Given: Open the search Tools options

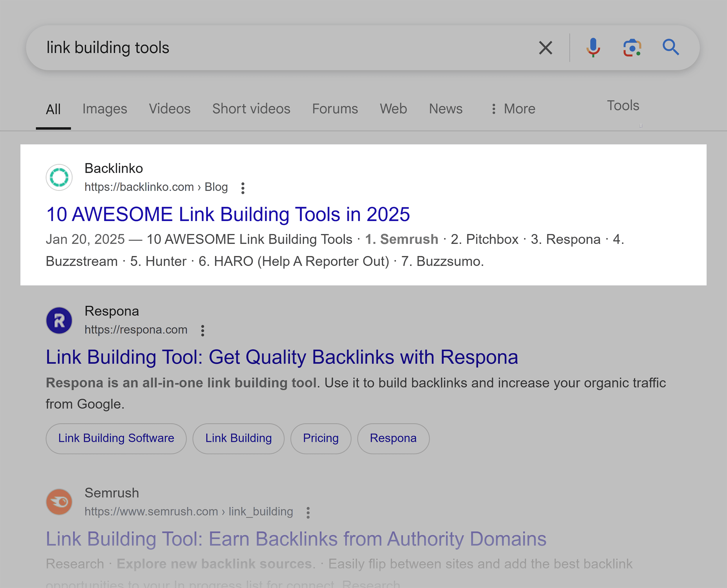Looking at the screenshot, I should [623, 106].
